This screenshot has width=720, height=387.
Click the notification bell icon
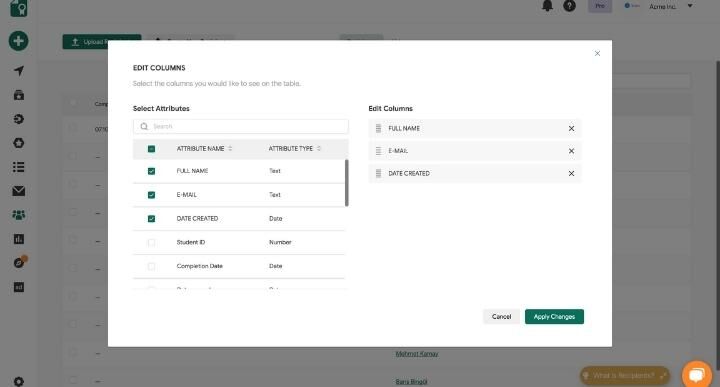547,6
